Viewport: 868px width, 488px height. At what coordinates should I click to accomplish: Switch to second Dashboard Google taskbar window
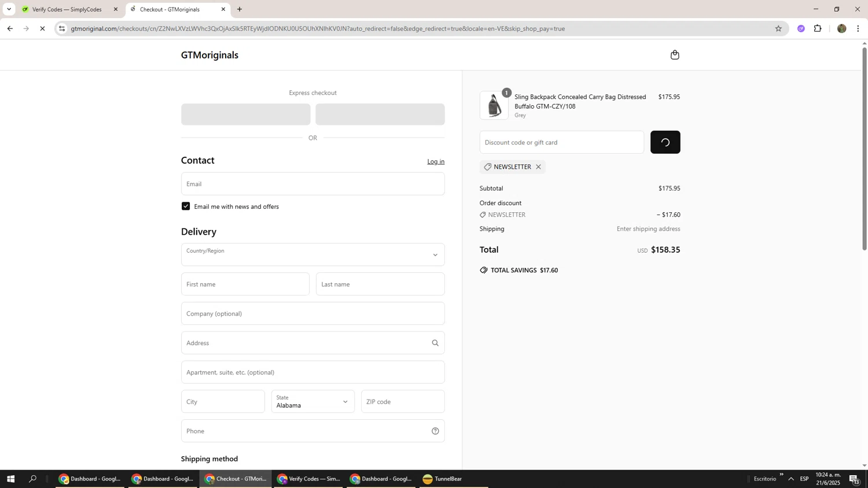[x=163, y=479]
